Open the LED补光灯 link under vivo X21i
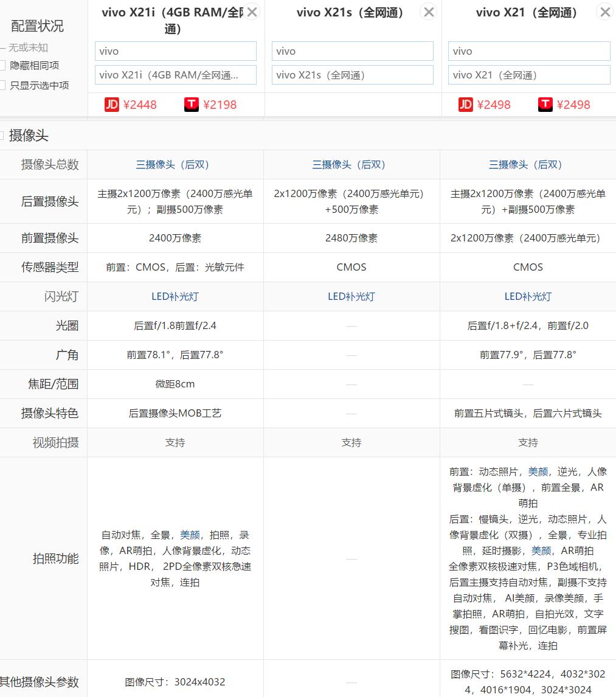Viewport: 616px width, 697px height. click(x=175, y=296)
